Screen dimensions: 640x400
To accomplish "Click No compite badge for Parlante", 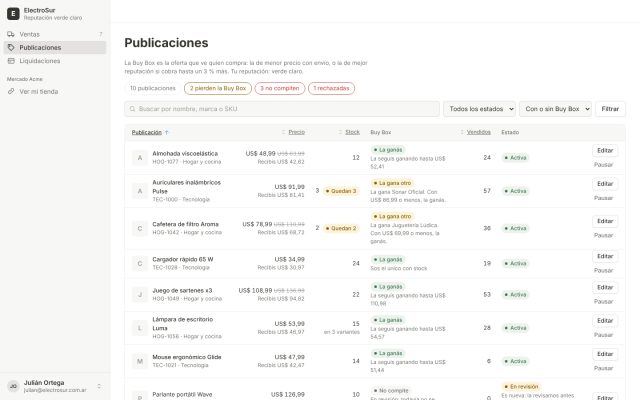I will [x=391, y=391].
